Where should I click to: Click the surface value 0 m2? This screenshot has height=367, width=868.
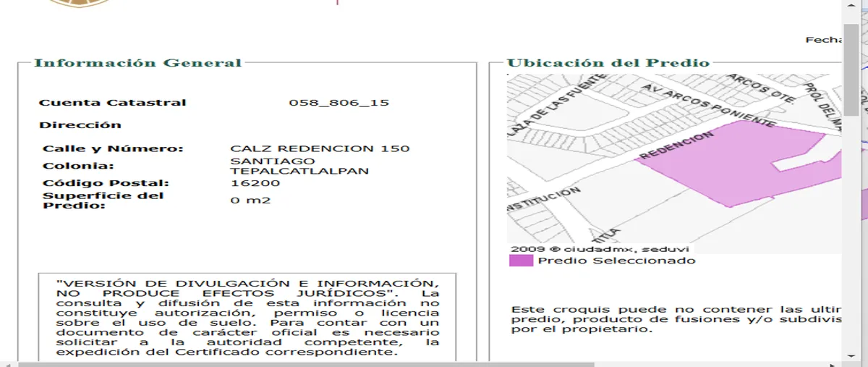[x=250, y=200]
